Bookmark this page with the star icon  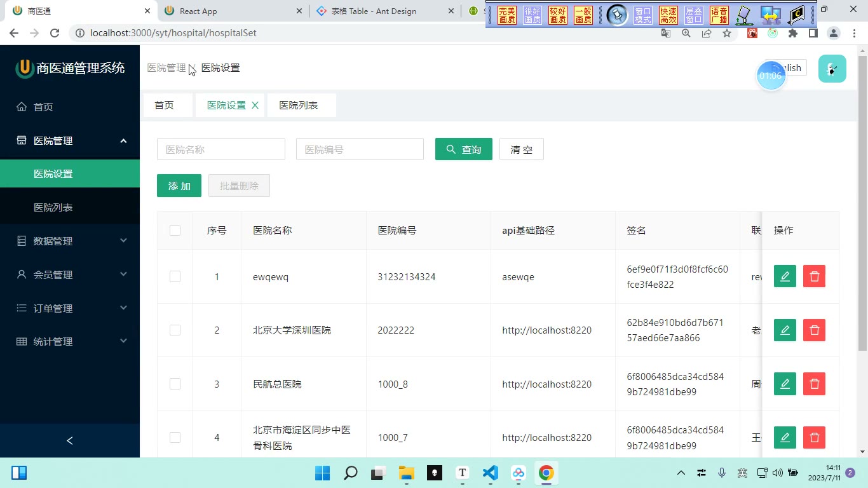point(726,33)
